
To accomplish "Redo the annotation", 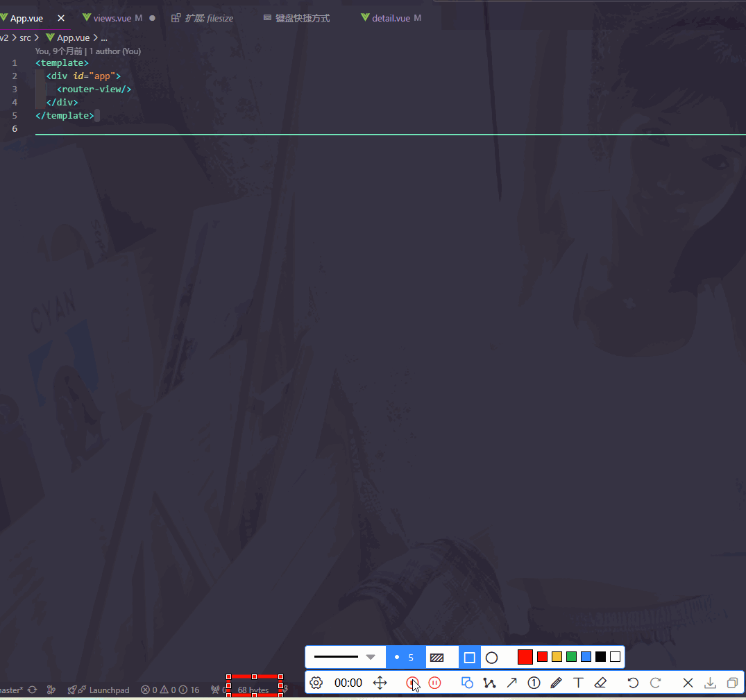I will coord(655,683).
